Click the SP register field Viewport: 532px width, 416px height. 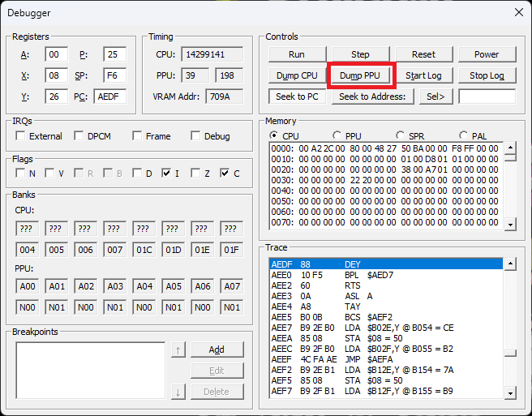coord(114,75)
